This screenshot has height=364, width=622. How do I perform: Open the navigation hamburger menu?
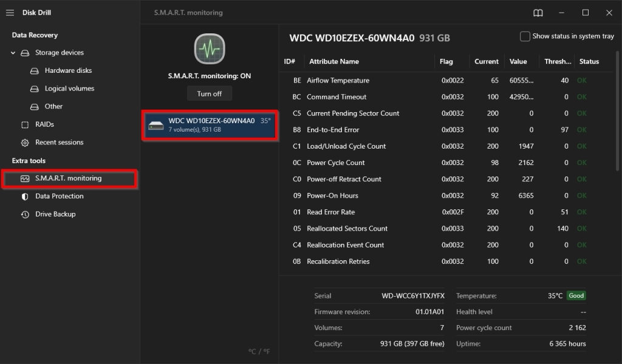point(10,12)
